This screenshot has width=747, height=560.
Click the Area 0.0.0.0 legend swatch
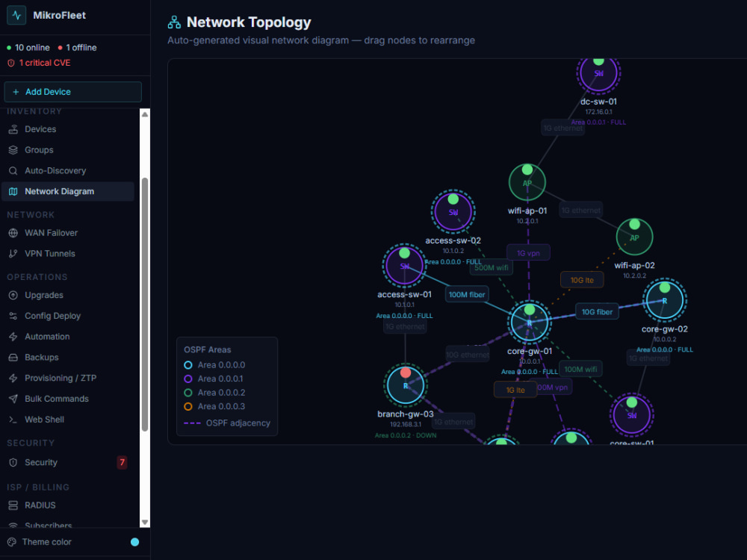[x=188, y=365]
